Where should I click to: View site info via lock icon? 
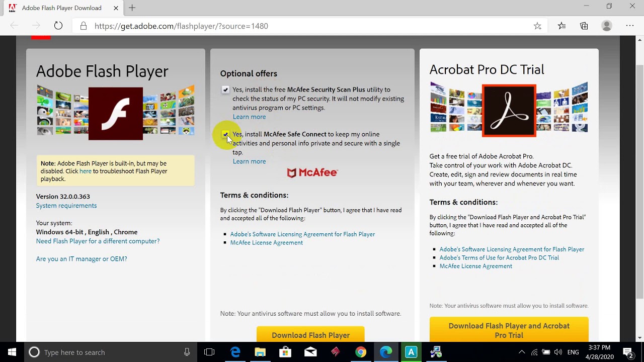84,26
